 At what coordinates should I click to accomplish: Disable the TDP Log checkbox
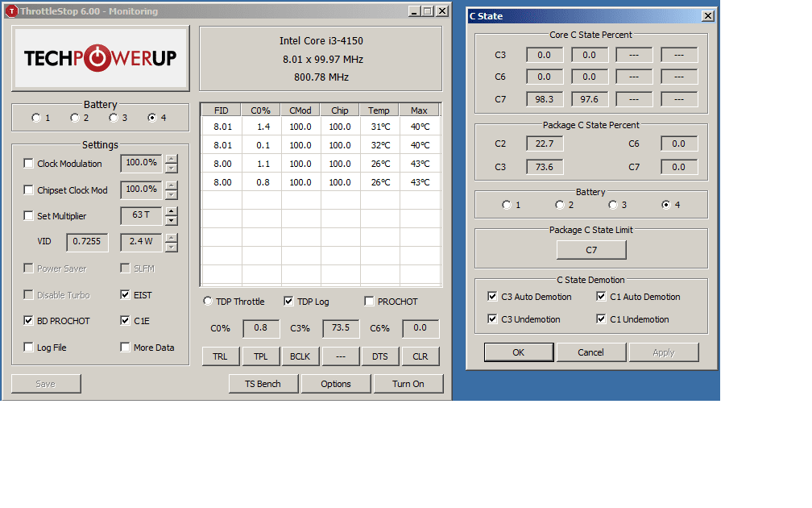[x=288, y=302]
